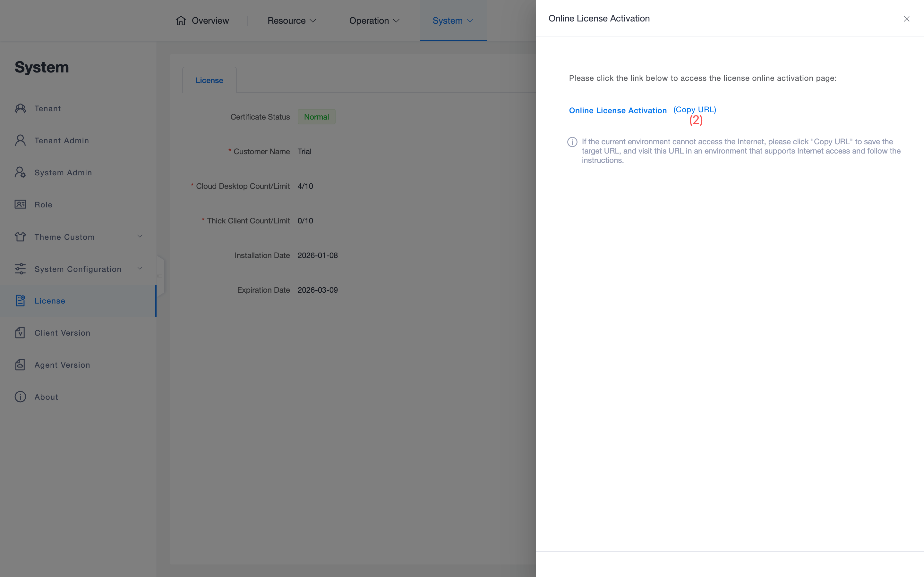Open the Operation dropdown menu
924x577 pixels.
tap(374, 21)
